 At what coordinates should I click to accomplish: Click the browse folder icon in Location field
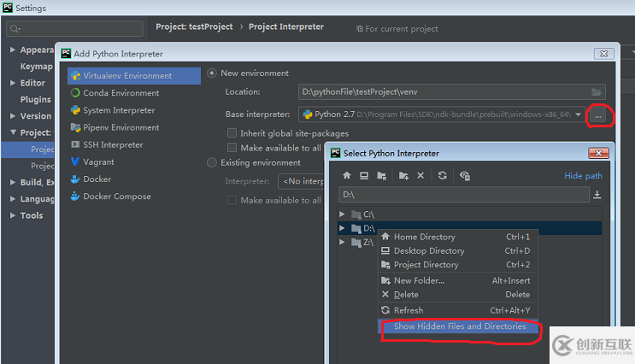coord(597,92)
